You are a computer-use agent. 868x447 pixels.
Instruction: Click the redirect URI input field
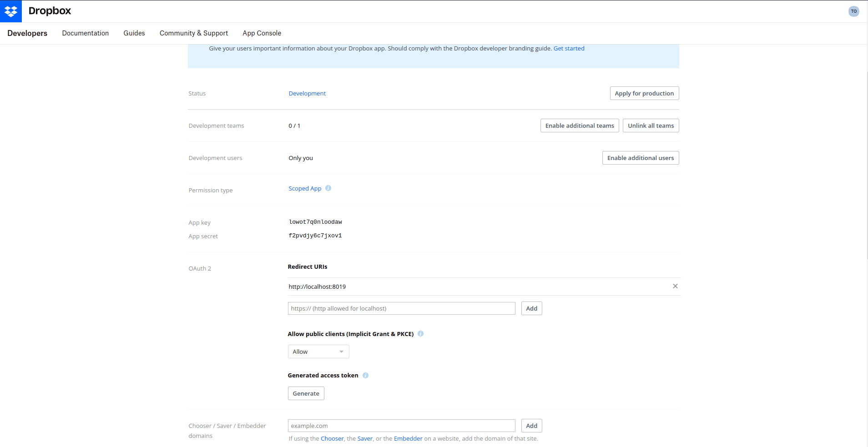(401, 308)
